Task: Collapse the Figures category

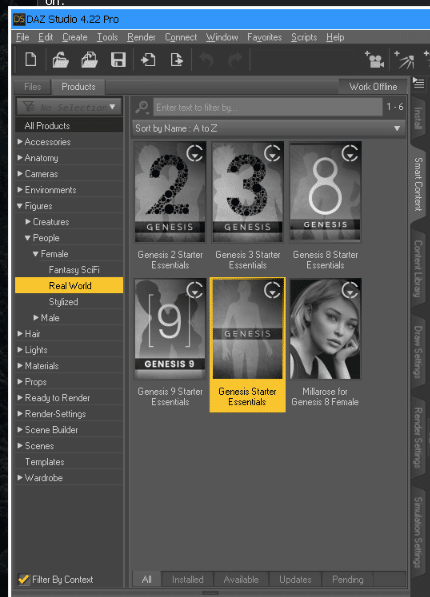Action: [x=20, y=206]
